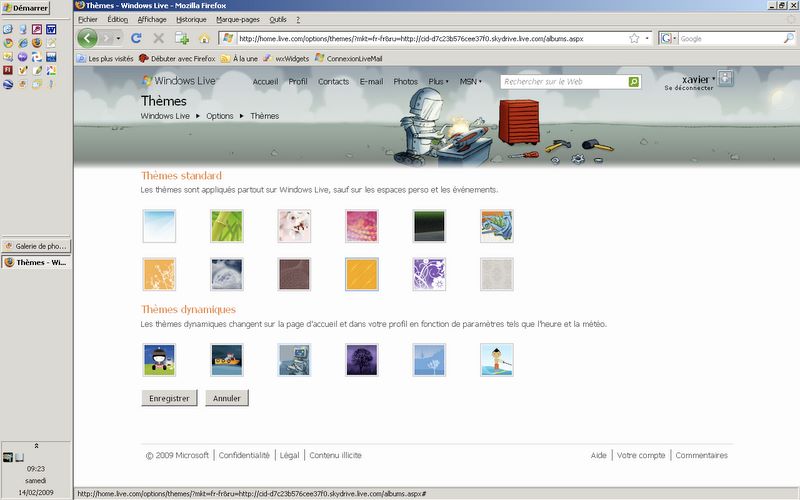Click the Windows Live logo

pyautogui.click(x=179, y=81)
